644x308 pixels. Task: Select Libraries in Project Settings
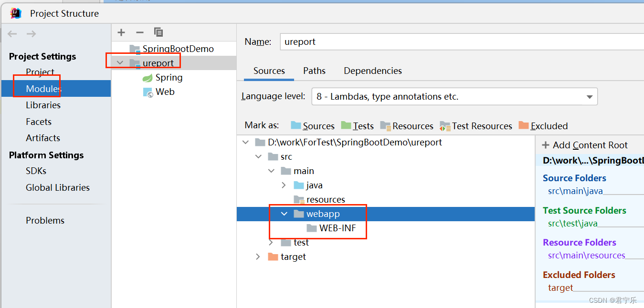43,105
